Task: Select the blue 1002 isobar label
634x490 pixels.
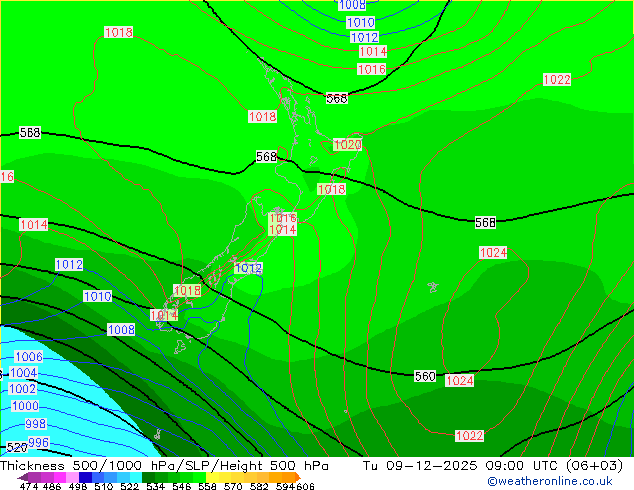Action: (22, 389)
